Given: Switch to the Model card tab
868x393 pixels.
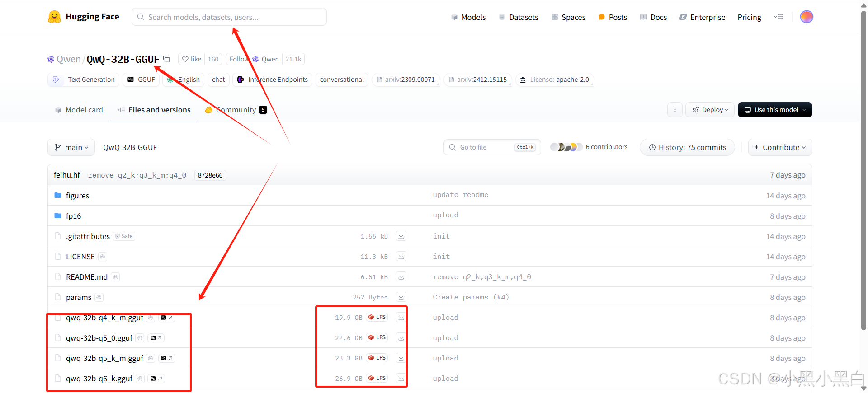Looking at the screenshot, I should [79, 110].
